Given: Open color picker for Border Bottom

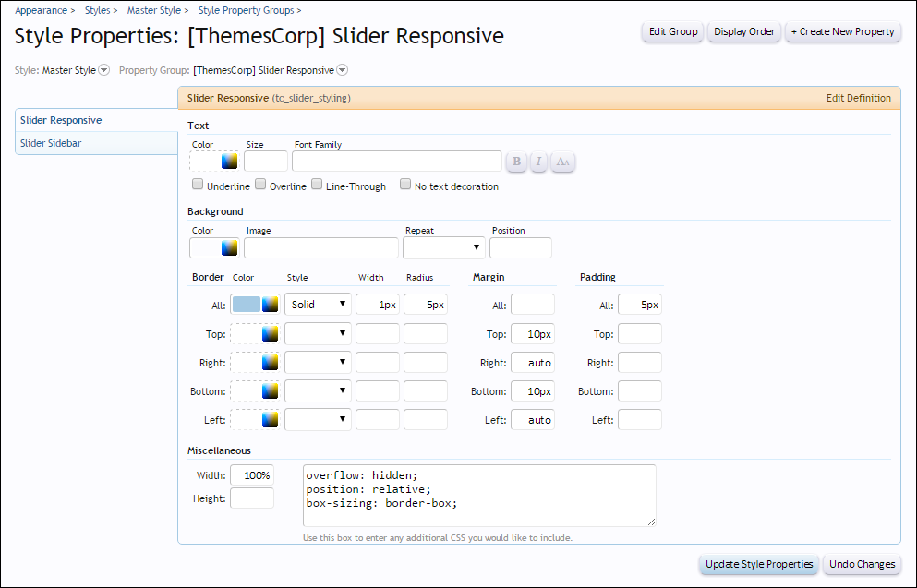Looking at the screenshot, I should [x=271, y=391].
